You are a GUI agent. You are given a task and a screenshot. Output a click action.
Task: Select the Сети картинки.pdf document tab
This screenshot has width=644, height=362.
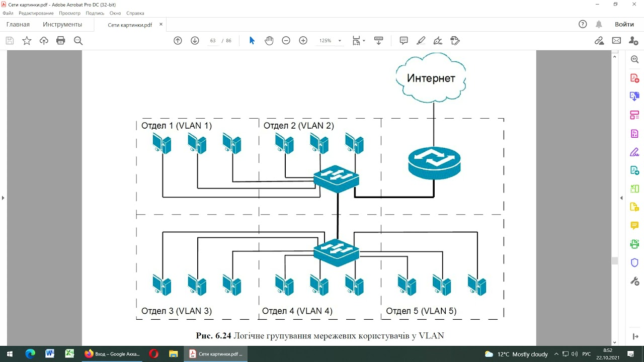(x=130, y=25)
